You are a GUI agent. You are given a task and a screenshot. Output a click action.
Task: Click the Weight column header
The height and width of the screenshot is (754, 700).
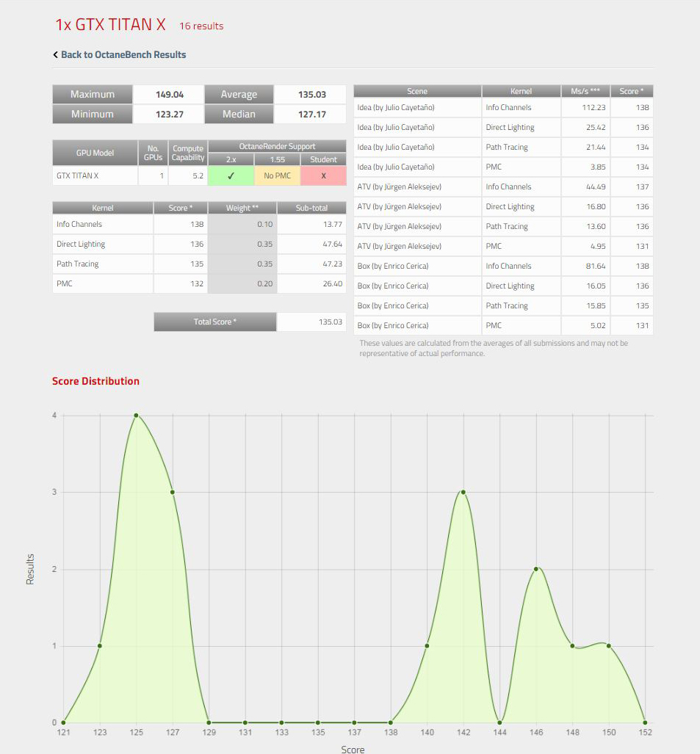tap(242, 208)
